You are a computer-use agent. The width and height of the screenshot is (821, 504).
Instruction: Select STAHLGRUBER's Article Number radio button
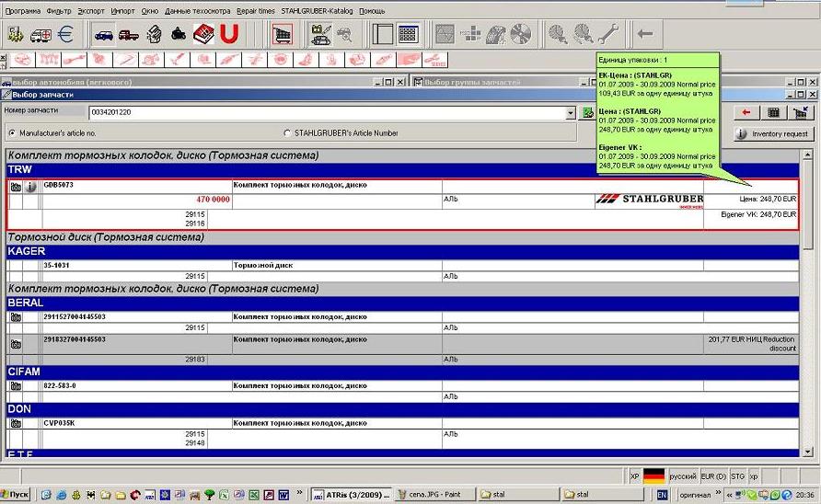(x=286, y=133)
